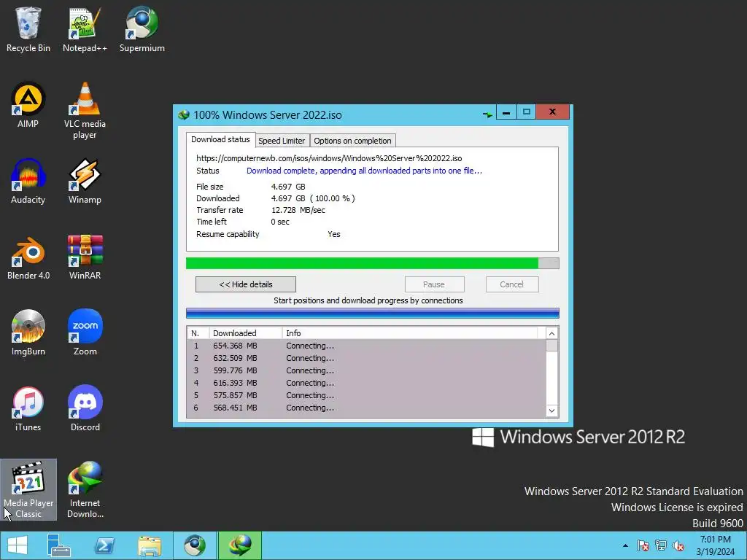Select the VLC media player shortcut
This screenshot has height=560, width=747.
(85, 111)
